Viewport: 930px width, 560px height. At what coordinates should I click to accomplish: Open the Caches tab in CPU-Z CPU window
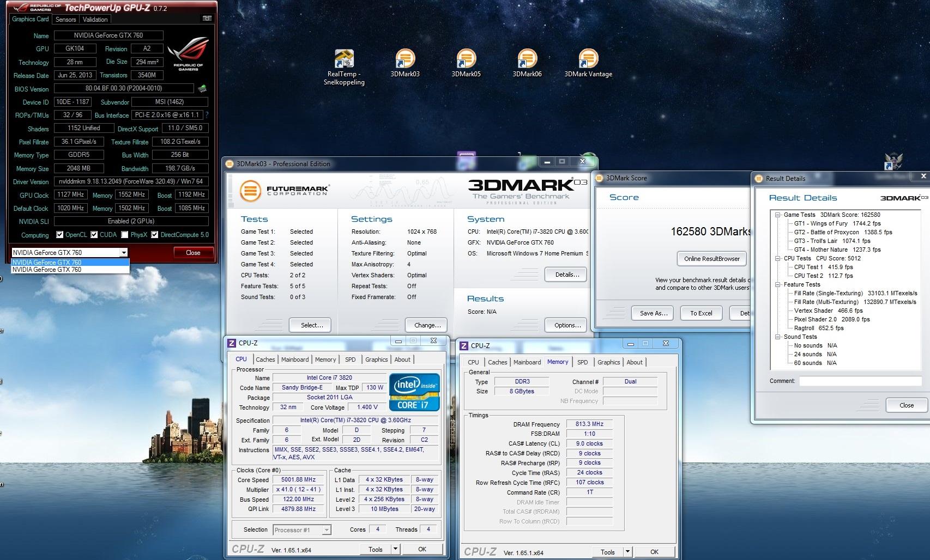pyautogui.click(x=265, y=360)
